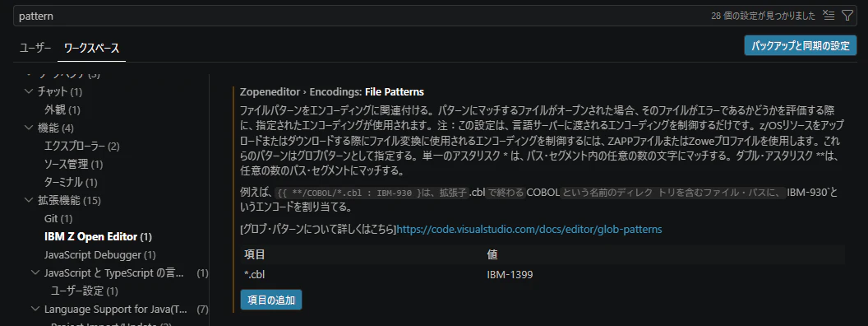Select ソース管理 (1) tree item
The height and width of the screenshot is (326, 868).
[73, 164]
